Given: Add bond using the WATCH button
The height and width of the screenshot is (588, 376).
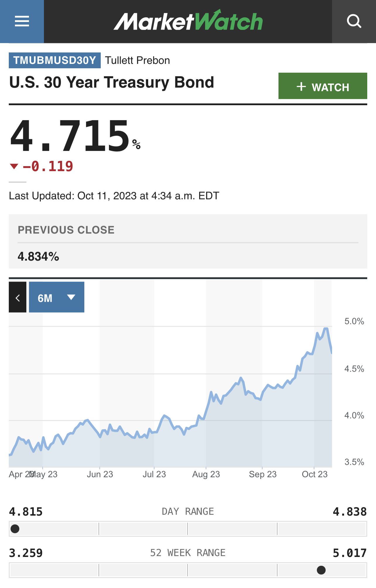Looking at the screenshot, I should point(322,86).
